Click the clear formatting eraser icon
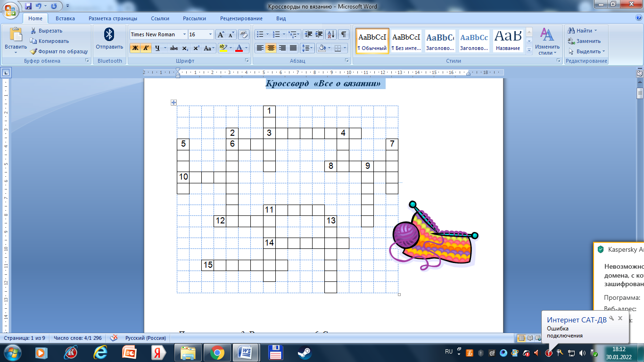 [243, 34]
